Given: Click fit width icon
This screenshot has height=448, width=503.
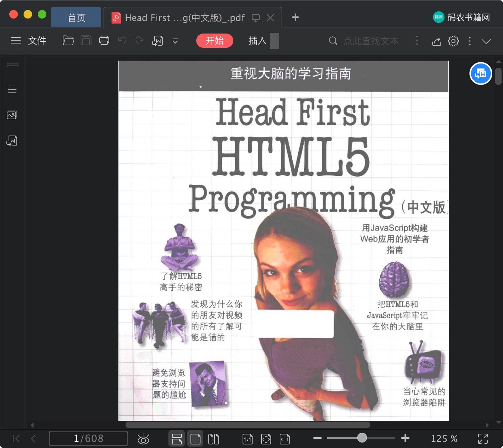Looking at the screenshot, I should pos(285,439).
